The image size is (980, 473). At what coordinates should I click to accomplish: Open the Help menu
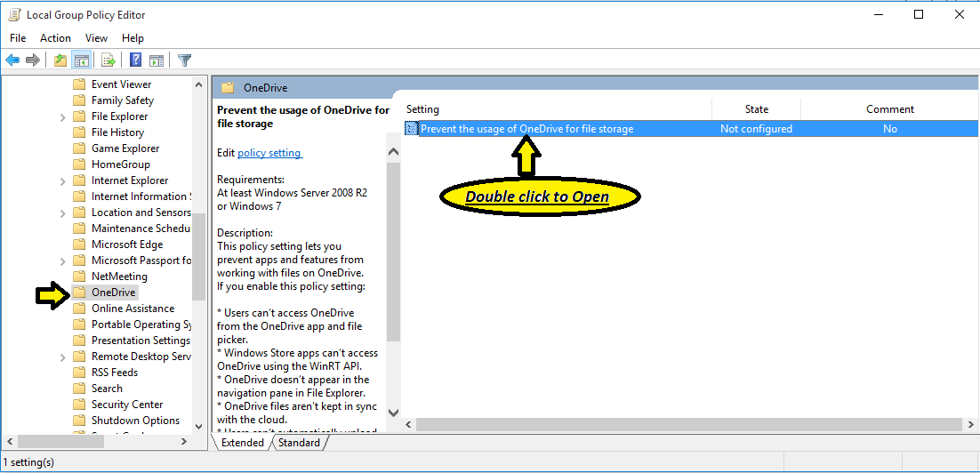[133, 38]
